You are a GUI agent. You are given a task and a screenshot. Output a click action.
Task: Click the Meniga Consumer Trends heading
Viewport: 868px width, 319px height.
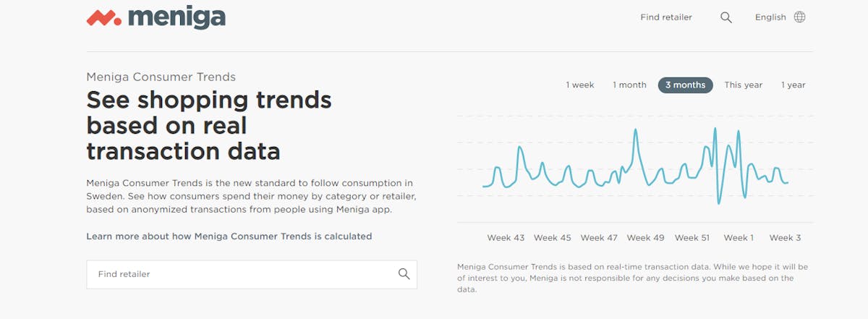[161, 77]
